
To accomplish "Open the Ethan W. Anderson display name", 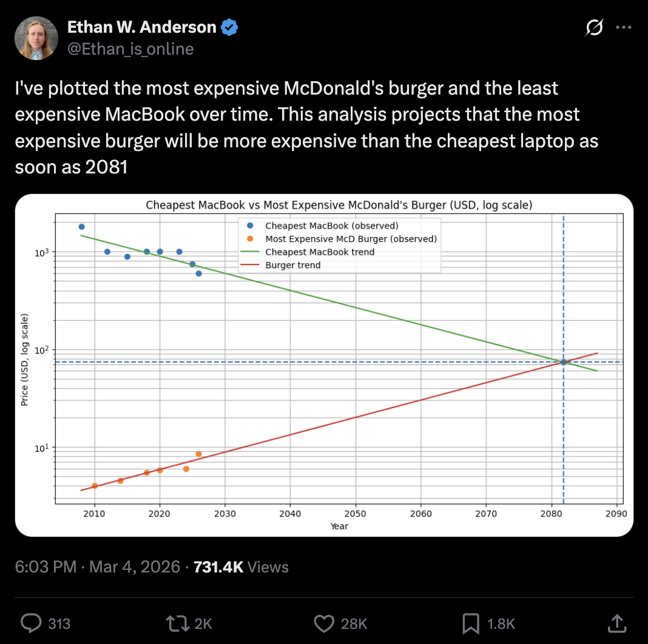I will (141, 27).
